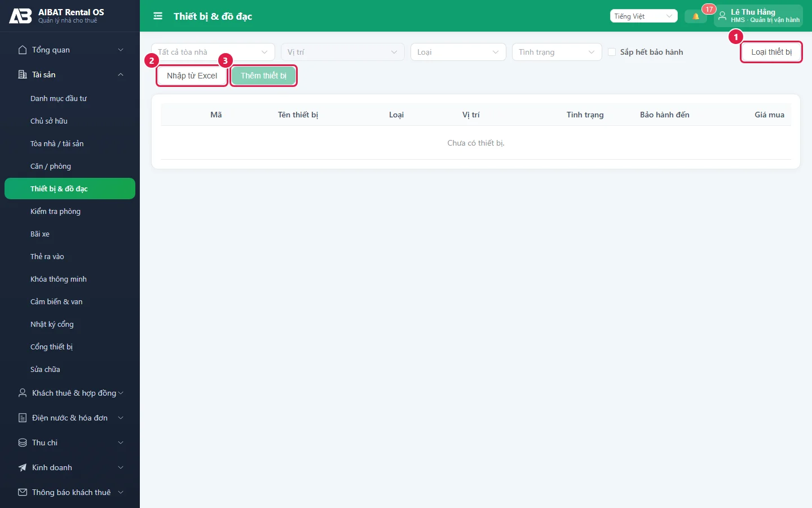The image size is (812, 508).
Task: Click the Thu chi coins icon
Action: [23, 443]
